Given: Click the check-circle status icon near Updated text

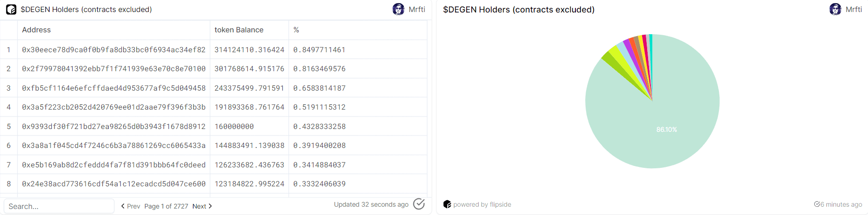Looking at the screenshot, I should coord(419,204).
